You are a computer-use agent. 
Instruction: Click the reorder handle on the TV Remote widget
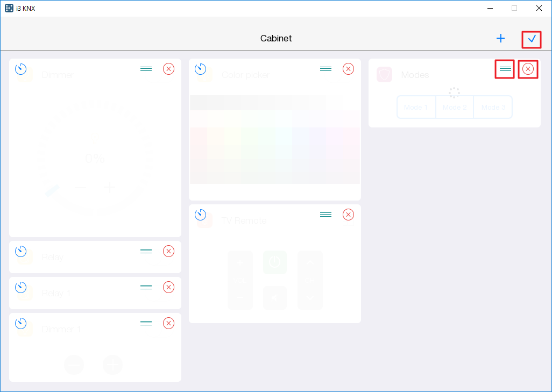click(x=325, y=214)
